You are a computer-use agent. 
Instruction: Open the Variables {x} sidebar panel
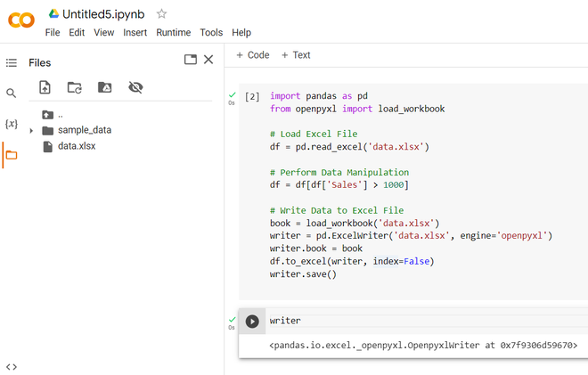coord(12,124)
